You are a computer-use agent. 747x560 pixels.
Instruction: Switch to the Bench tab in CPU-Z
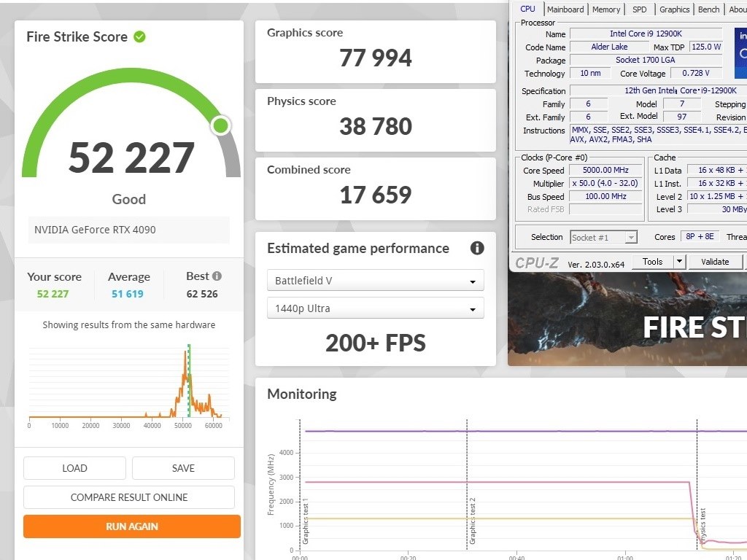[x=708, y=9]
